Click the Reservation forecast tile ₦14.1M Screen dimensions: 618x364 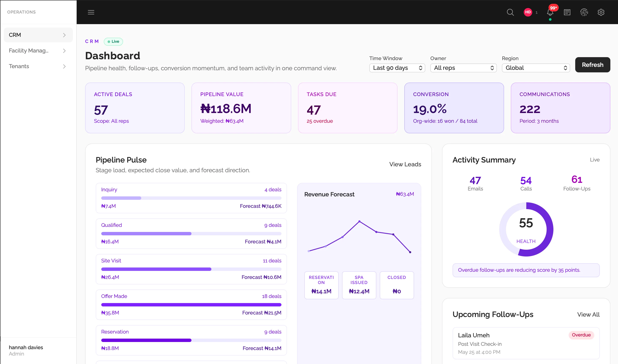point(321,285)
